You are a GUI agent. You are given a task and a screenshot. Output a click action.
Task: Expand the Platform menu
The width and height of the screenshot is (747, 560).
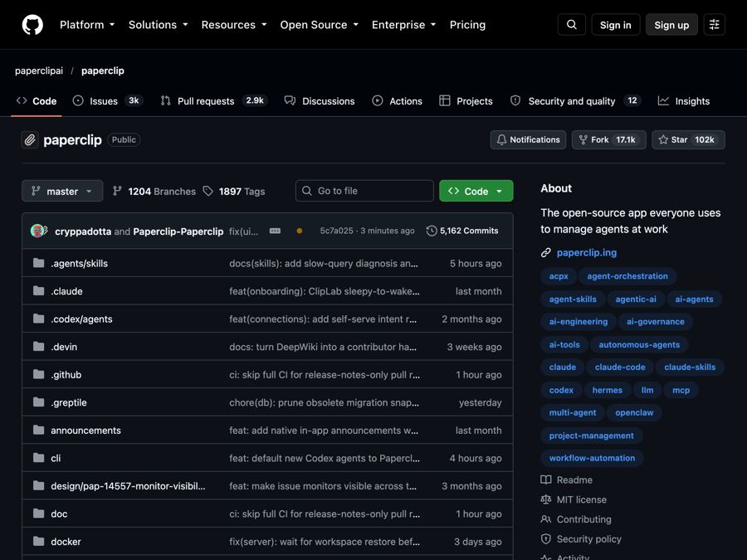(x=87, y=25)
